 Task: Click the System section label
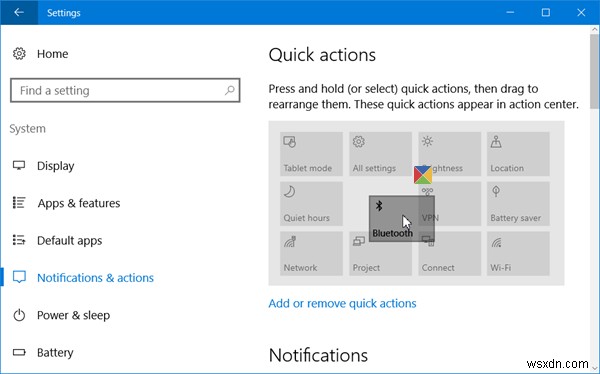(28, 129)
